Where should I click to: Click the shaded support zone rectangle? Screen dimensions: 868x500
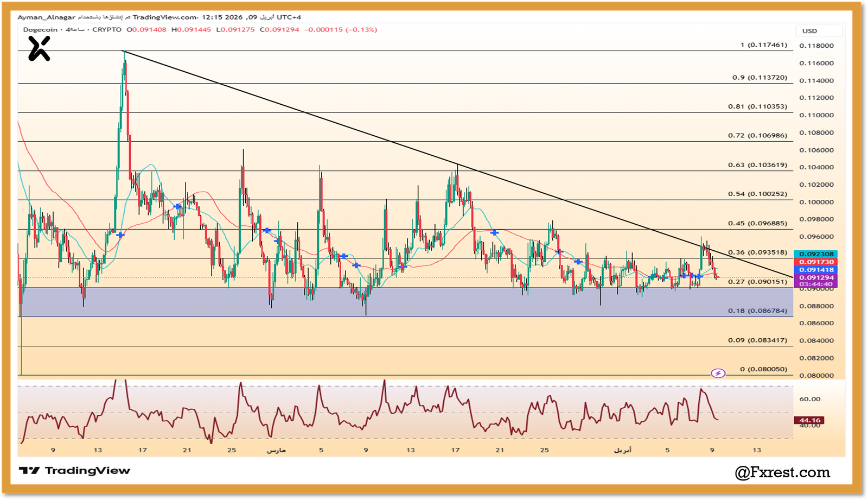(x=380, y=302)
